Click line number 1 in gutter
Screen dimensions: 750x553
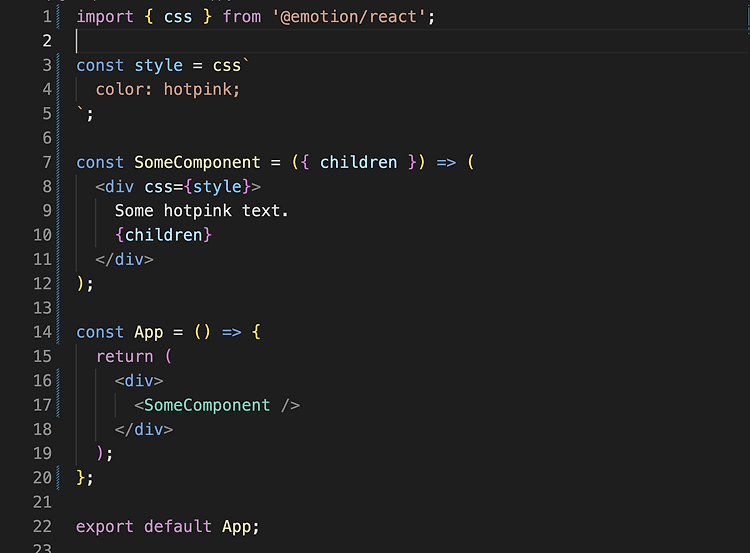(47, 17)
